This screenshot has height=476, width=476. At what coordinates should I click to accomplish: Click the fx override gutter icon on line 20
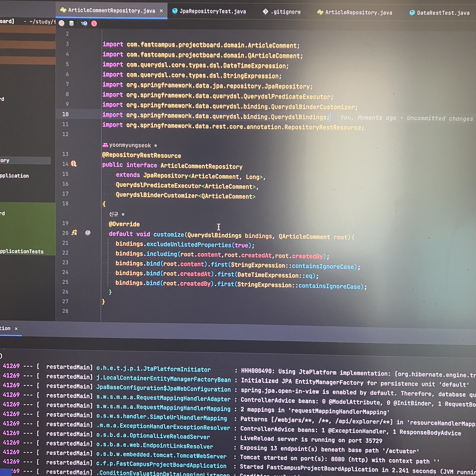(x=74, y=233)
